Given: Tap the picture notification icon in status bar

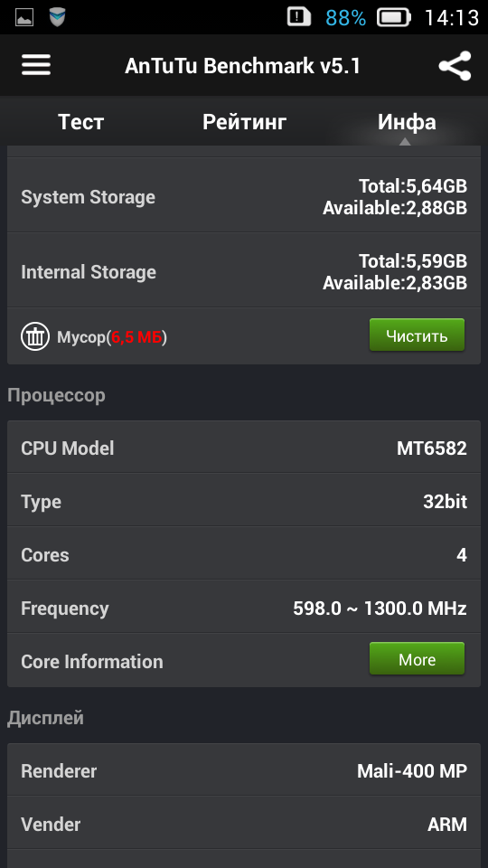Looking at the screenshot, I should (23, 17).
